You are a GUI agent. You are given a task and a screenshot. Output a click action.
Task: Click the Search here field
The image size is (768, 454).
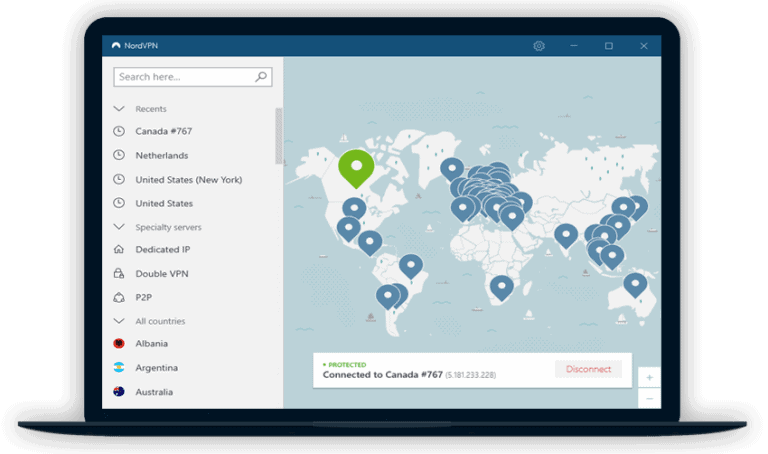[x=192, y=77]
